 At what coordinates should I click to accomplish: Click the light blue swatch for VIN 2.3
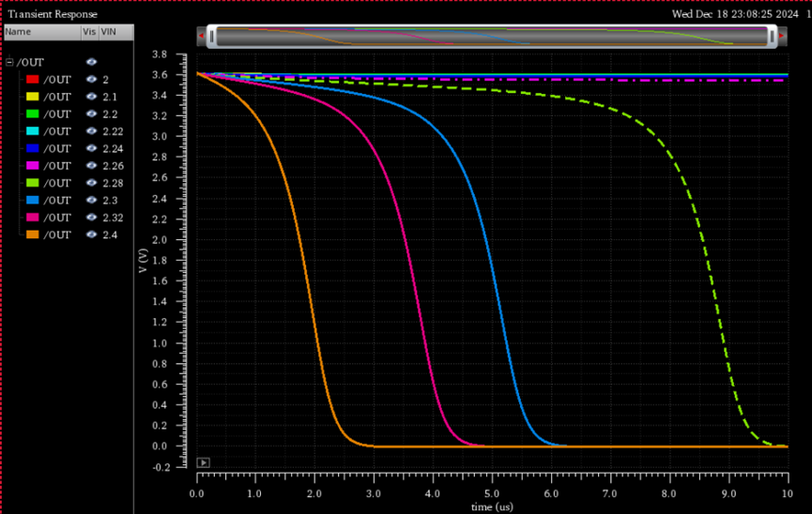[x=33, y=200]
